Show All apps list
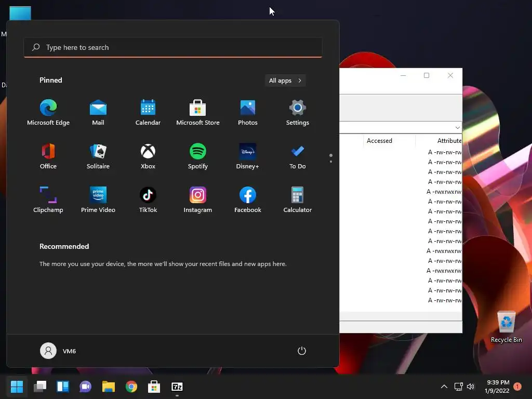Image resolution: width=532 pixels, height=399 pixels. [x=285, y=81]
